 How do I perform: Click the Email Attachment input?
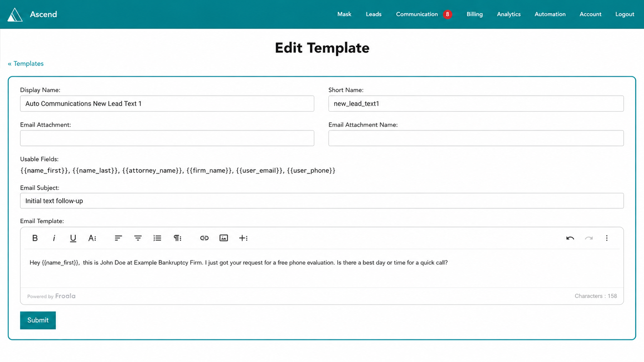pyautogui.click(x=167, y=138)
